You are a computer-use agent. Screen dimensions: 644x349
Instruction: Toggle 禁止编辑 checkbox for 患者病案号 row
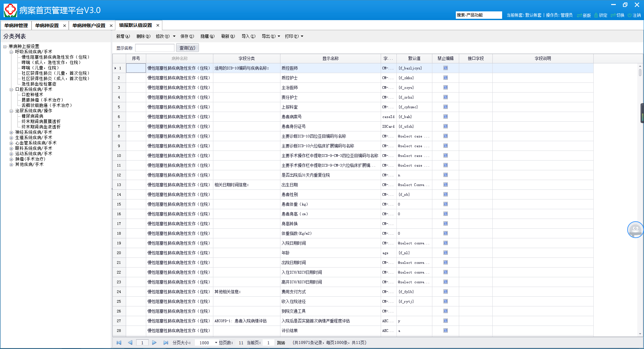pos(445,117)
